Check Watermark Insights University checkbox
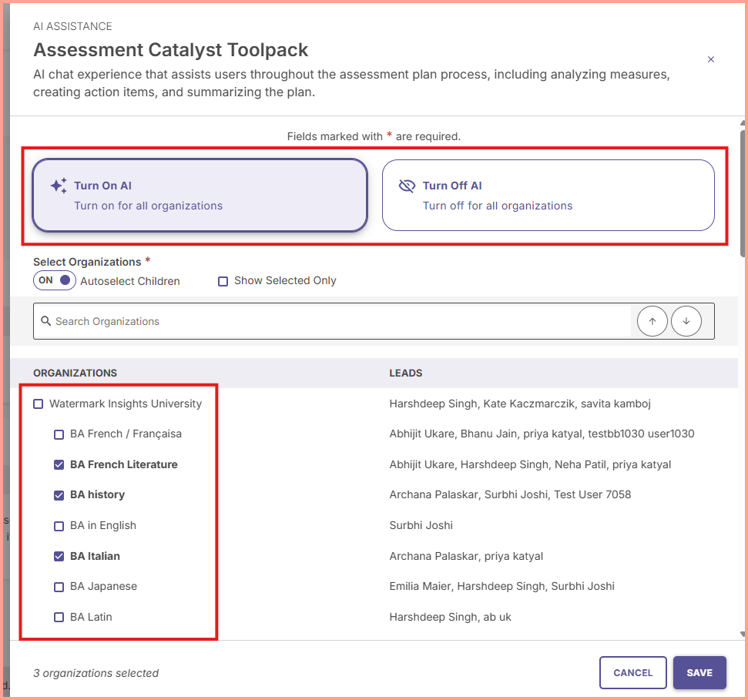This screenshot has width=748, height=700. coord(39,404)
